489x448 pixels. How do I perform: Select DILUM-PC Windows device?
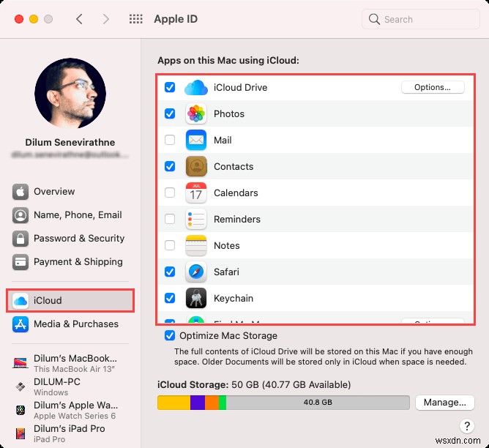pyautogui.click(x=70, y=387)
